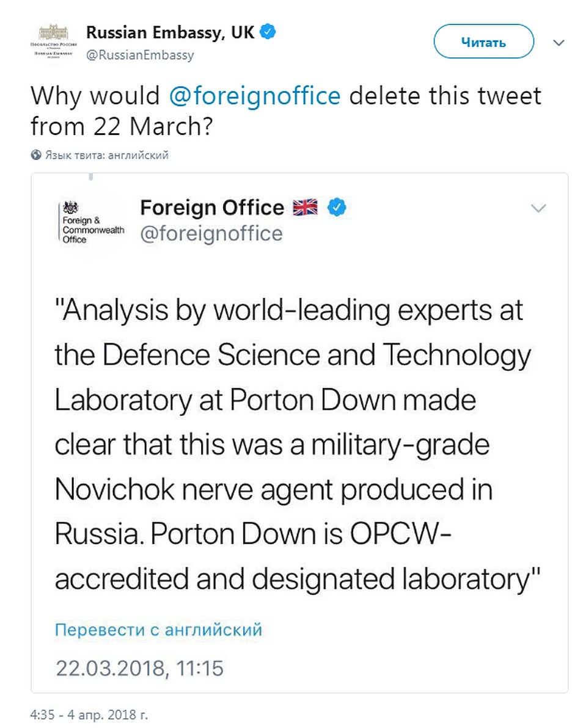
Task: Open the @foreignoffice mention link
Action: pos(254,96)
